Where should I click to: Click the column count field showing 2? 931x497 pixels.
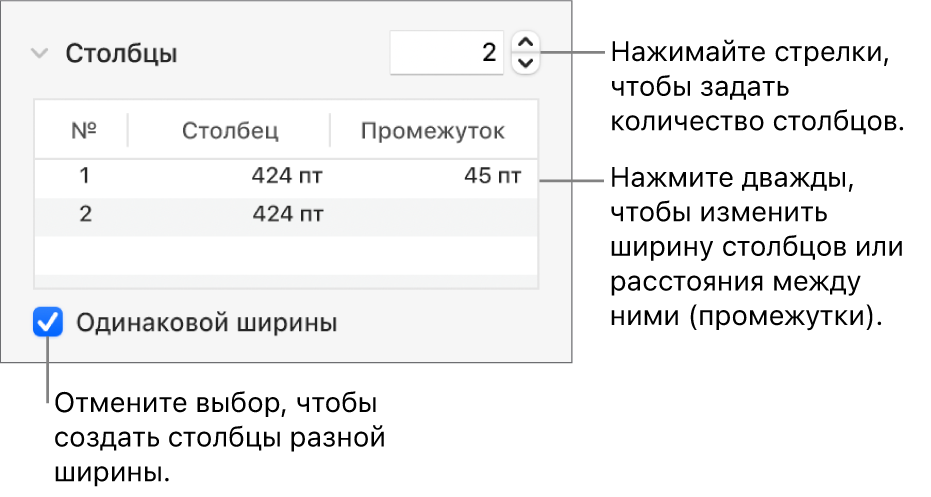446,52
